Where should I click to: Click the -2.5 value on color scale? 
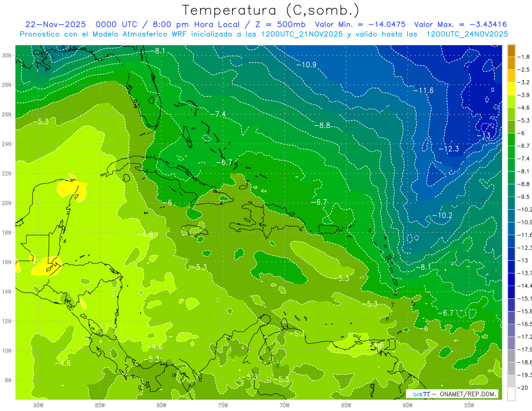click(524, 70)
